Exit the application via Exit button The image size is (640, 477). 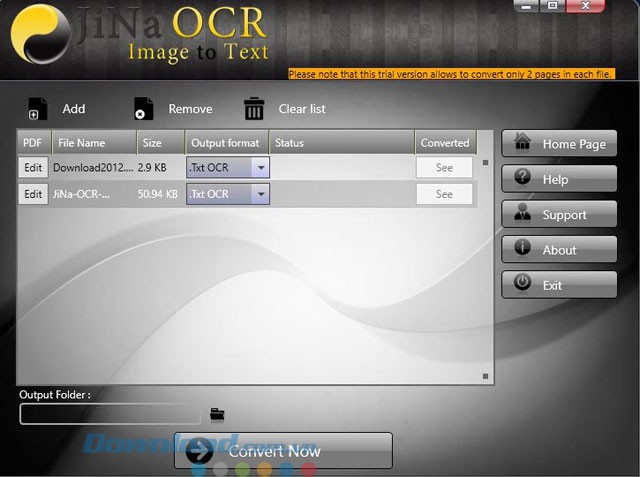(559, 285)
